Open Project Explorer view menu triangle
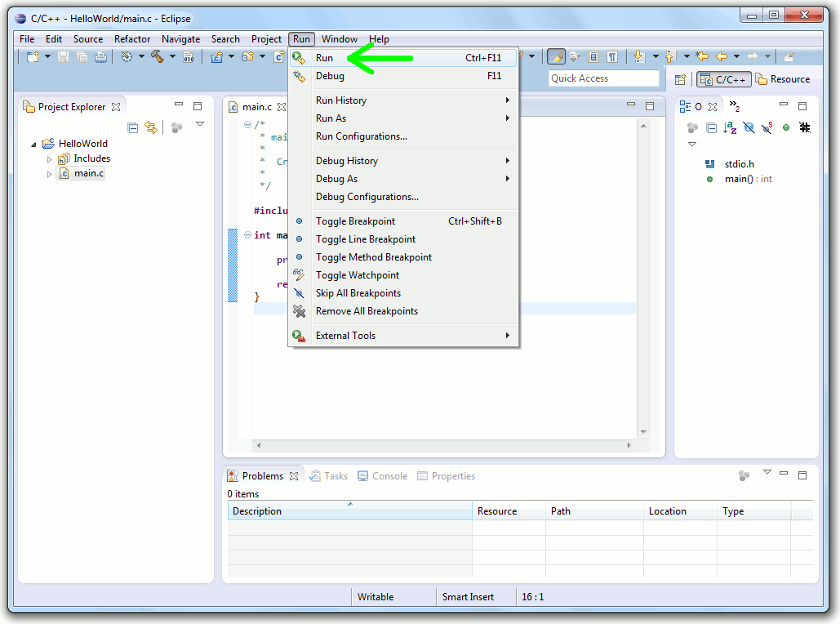 (x=200, y=124)
